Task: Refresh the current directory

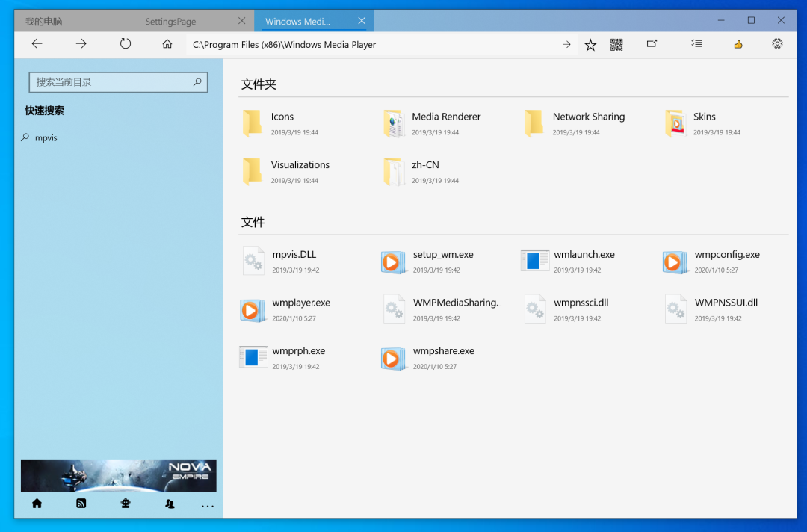Action: click(125, 44)
